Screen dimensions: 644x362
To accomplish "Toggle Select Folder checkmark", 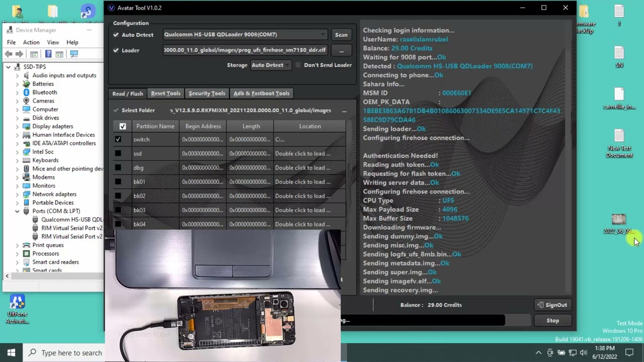I will pos(116,110).
